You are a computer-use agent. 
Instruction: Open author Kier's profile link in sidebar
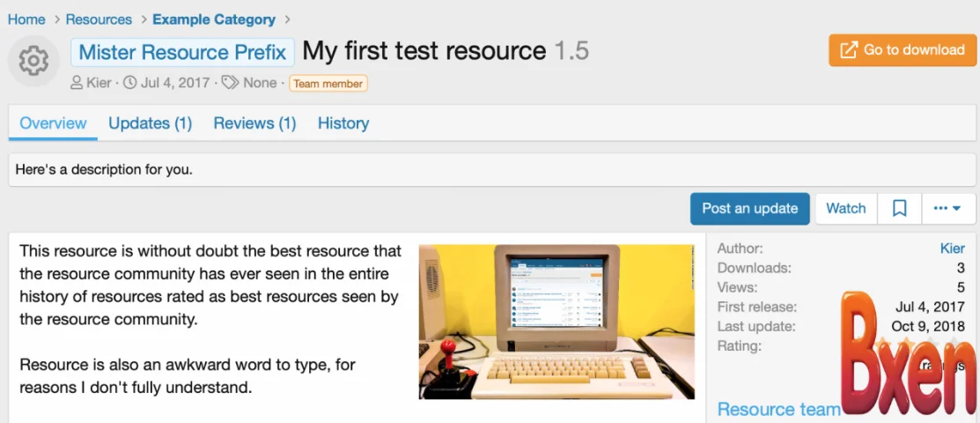[952, 249]
